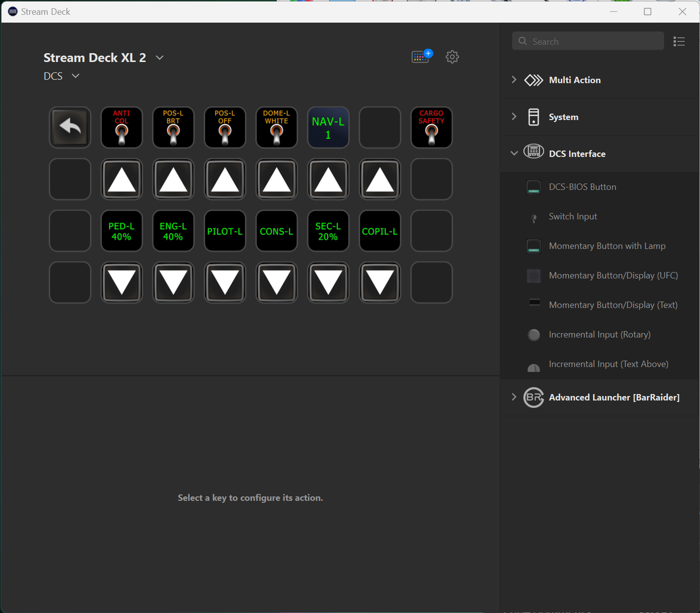The image size is (700, 613).
Task: Select Incremental Input (Rotary) action
Action: pos(600,335)
